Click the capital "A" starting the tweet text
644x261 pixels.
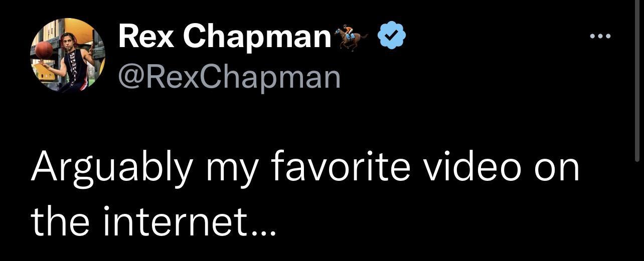pyautogui.click(x=43, y=167)
